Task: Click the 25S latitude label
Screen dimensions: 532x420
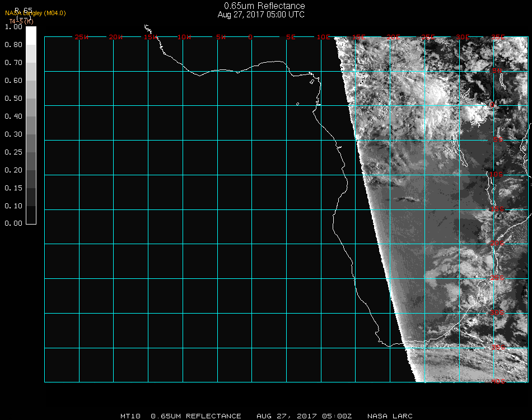Action: (x=497, y=278)
